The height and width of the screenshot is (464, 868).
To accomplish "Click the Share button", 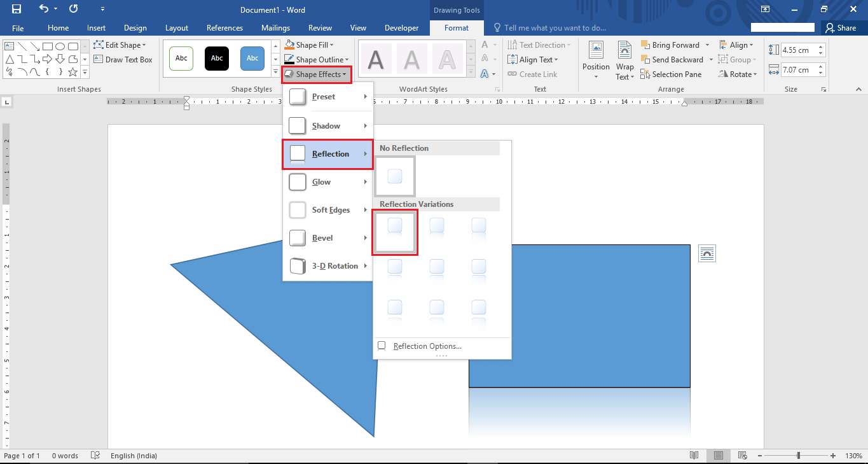I will pos(843,27).
